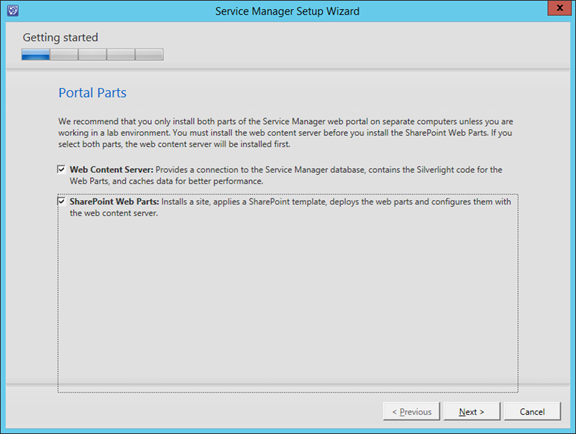Click the 'Provides a connection' description text
This screenshot has width=576, height=434.
point(286,175)
